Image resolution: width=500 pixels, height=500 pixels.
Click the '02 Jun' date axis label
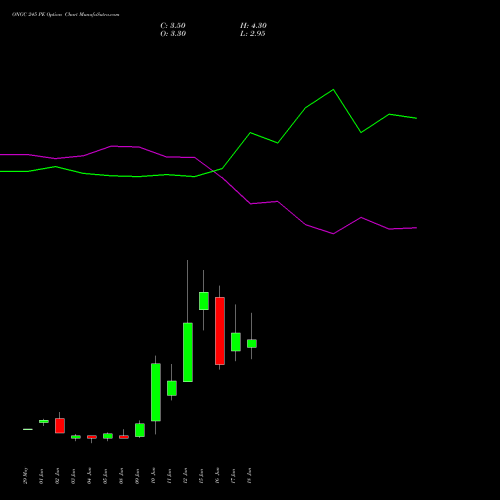point(58,476)
